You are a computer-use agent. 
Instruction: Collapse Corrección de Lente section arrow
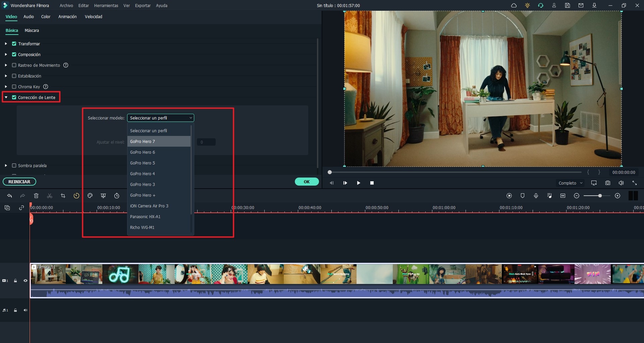(6, 97)
